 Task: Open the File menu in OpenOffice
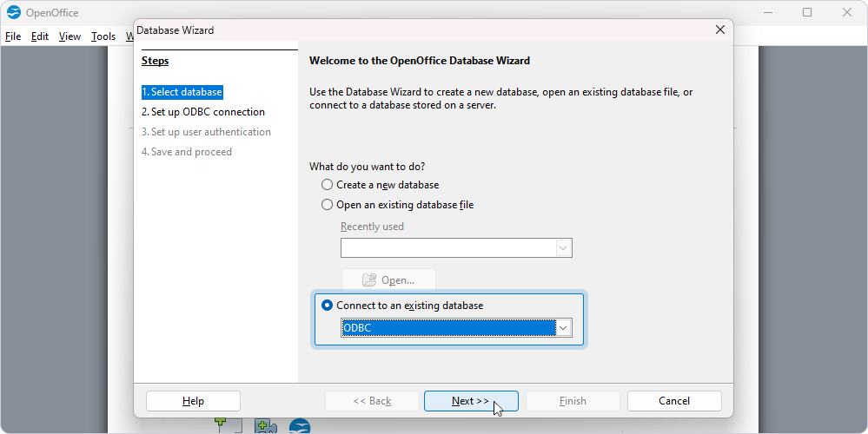tap(13, 36)
